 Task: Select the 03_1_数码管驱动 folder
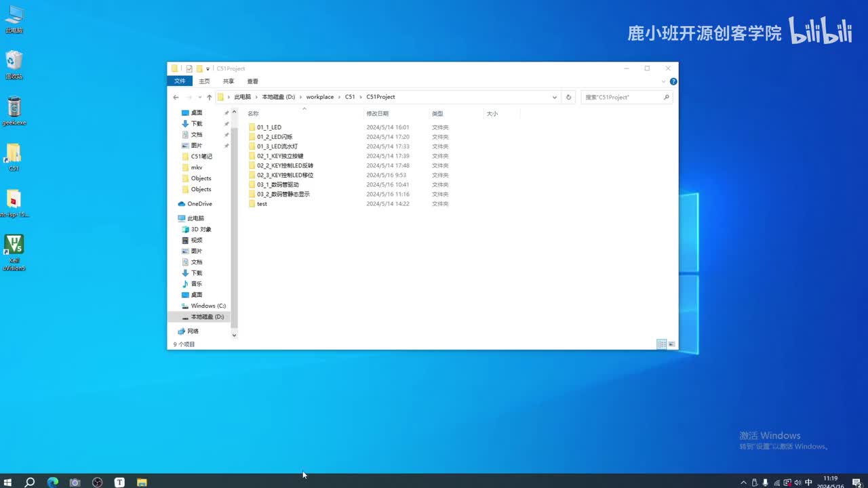(277, 184)
